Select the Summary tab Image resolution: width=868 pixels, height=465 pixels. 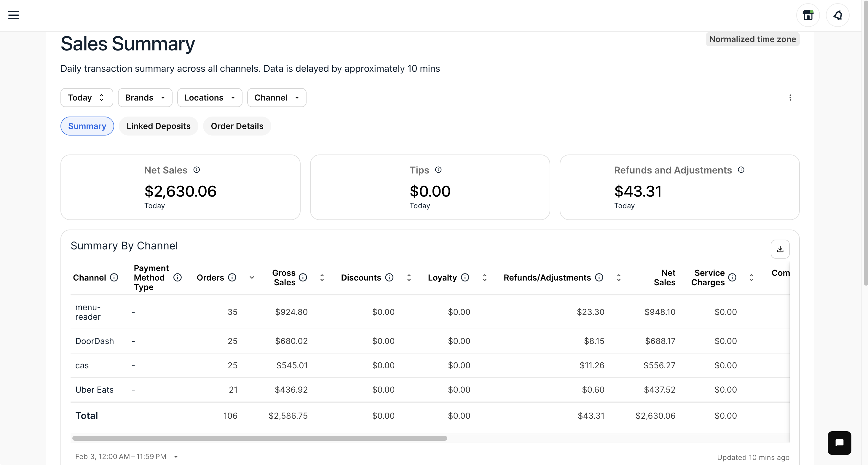pyautogui.click(x=87, y=126)
